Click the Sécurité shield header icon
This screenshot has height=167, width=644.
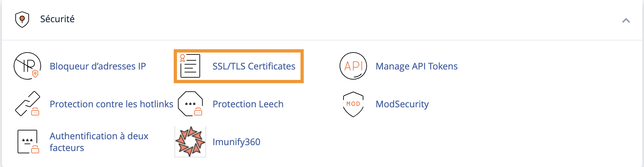tap(22, 19)
